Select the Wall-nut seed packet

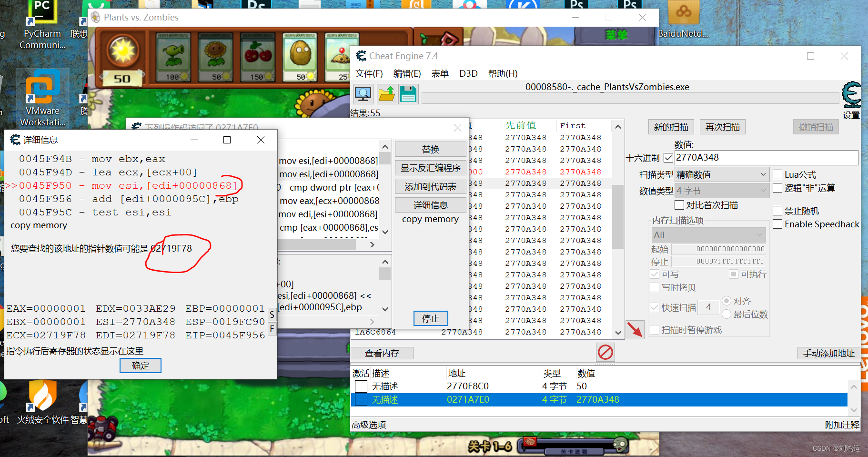coord(300,58)
